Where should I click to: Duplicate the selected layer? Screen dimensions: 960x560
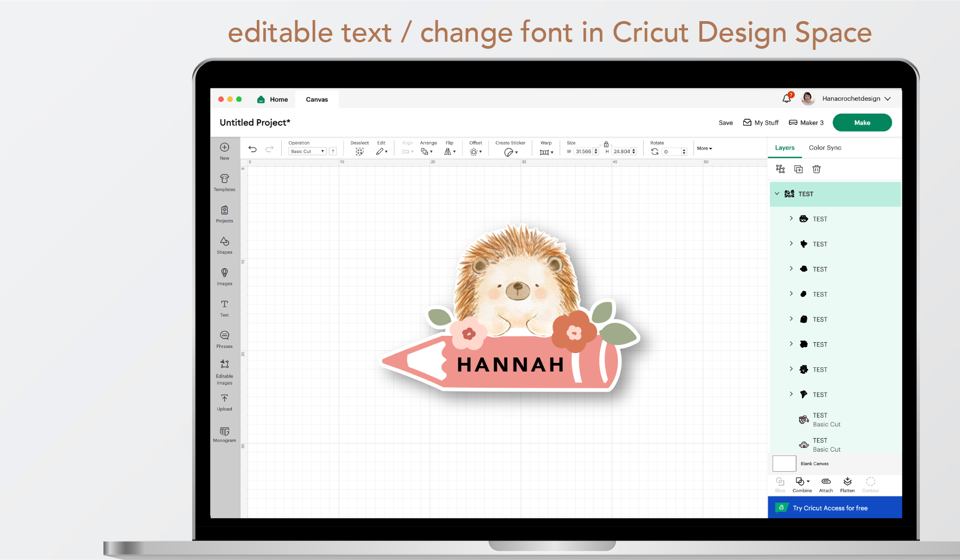[x=799, y=169]
